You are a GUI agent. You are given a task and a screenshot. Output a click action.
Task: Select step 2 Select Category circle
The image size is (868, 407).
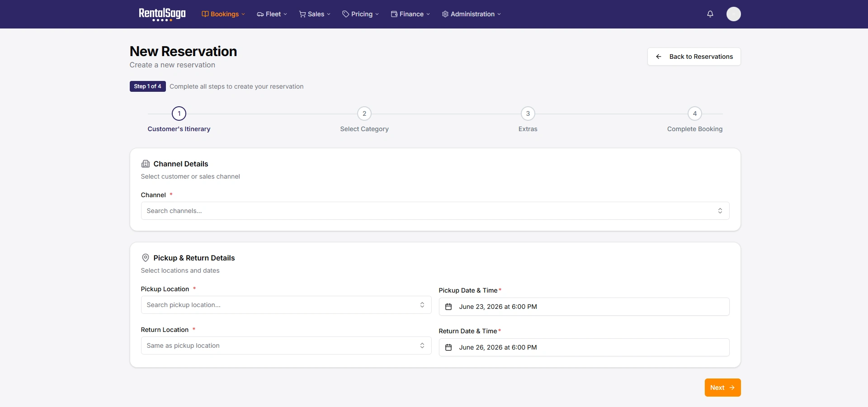(364, 114)
